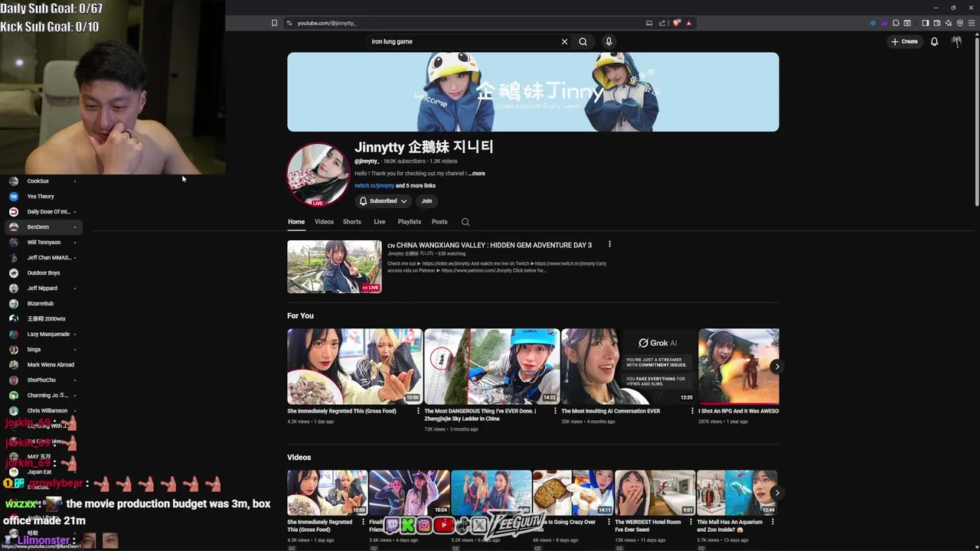Open the Extensions puzzle piece icon

click(x=896, y=23)
